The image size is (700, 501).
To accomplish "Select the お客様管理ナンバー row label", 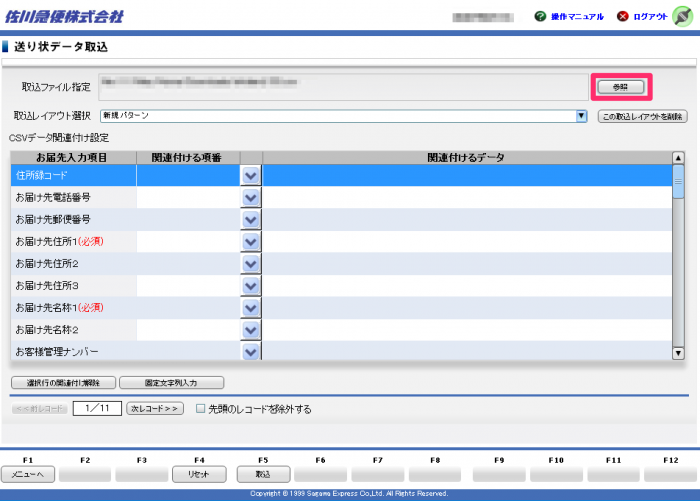I will click(57, 352).
